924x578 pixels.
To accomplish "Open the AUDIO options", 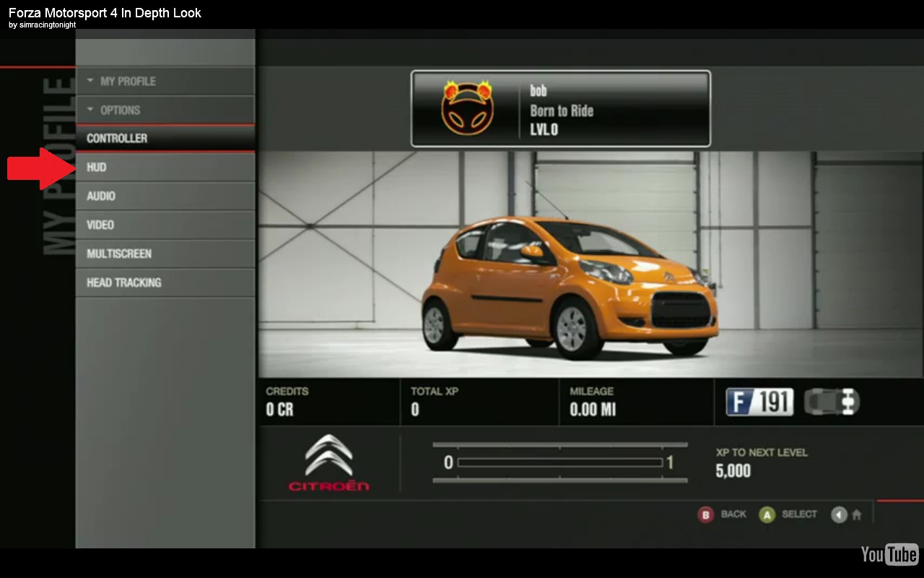I will pyautogui.click(x=165, y=196).
